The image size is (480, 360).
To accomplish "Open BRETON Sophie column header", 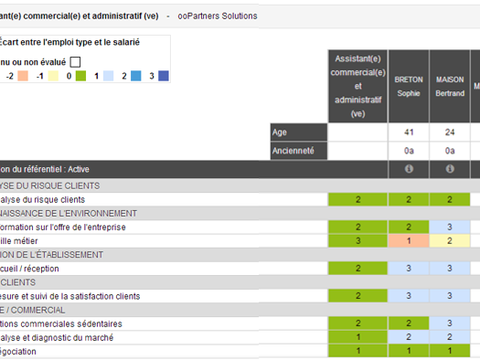I will click(x=409, y=86).
